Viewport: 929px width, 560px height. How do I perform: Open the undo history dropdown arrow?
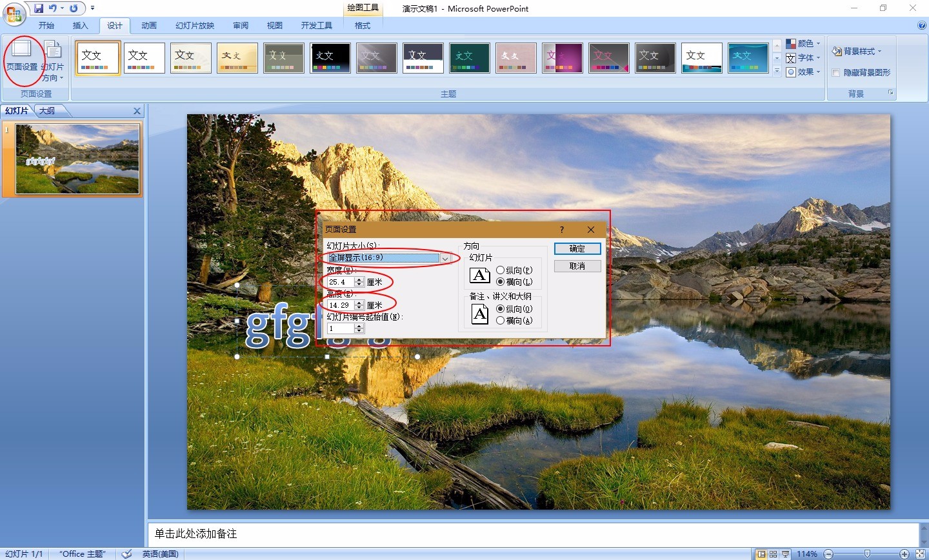62,8
